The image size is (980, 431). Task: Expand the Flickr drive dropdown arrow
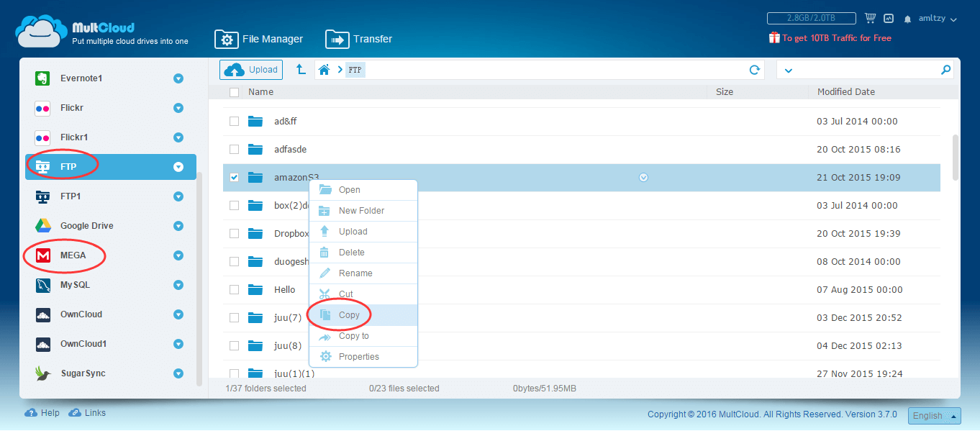178,108
